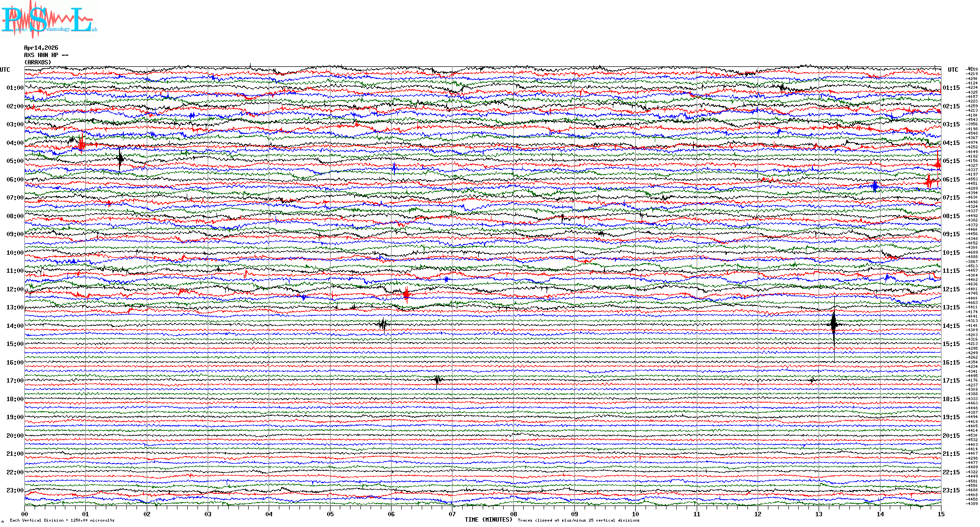Click the black event on the 17:00 trace near minute 07
Screen dimensions: 980x527
(x=437, y=380)
